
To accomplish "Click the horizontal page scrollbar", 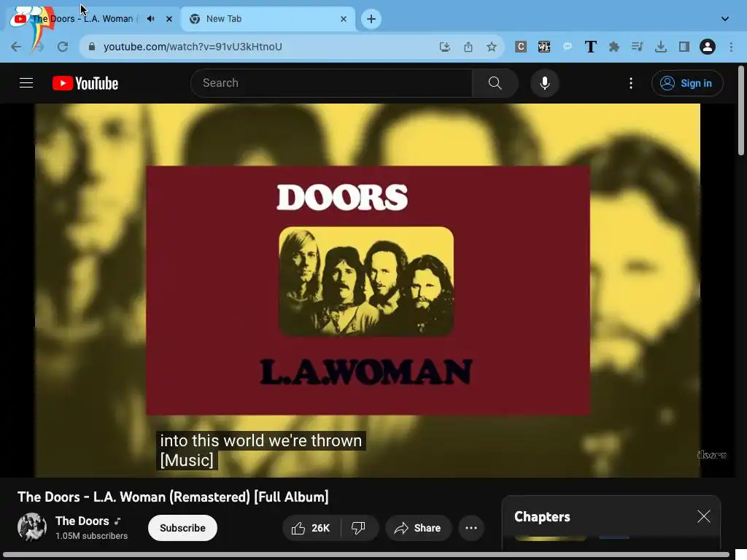I will [366, 555].
